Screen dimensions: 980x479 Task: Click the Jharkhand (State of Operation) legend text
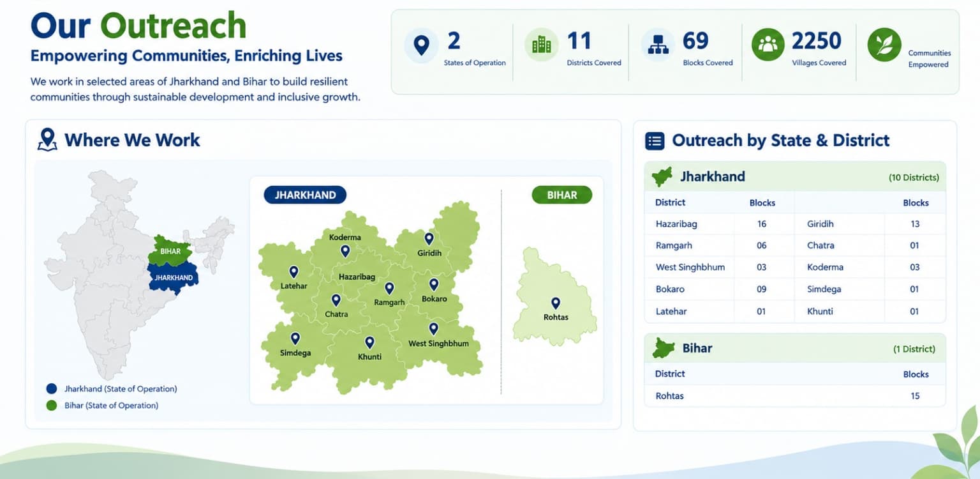click(x=121, y=388)
